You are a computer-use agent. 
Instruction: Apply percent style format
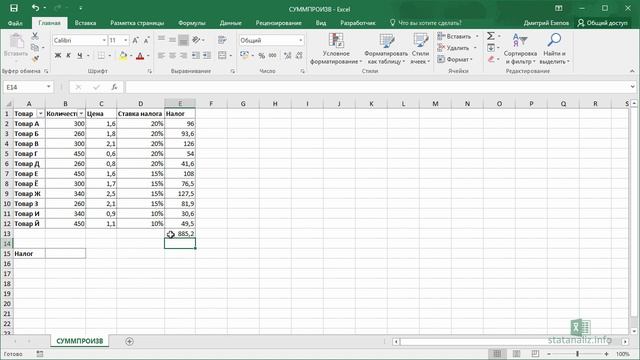[x=261, y=56]
